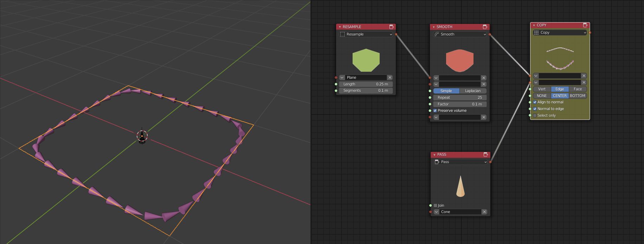
Task: Click the Plane object name field
Action: [x=366, y=77]
